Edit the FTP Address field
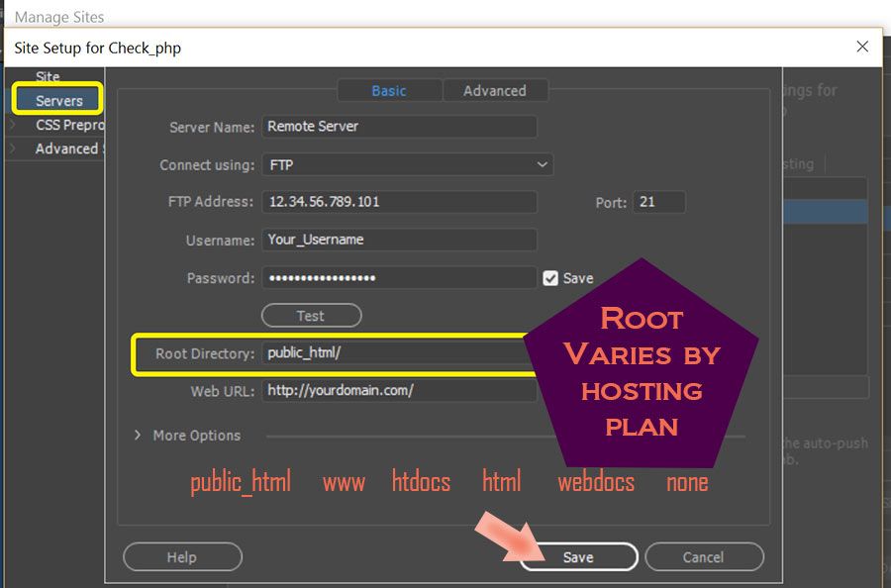The image size is (891, 588). pos(400,202)
